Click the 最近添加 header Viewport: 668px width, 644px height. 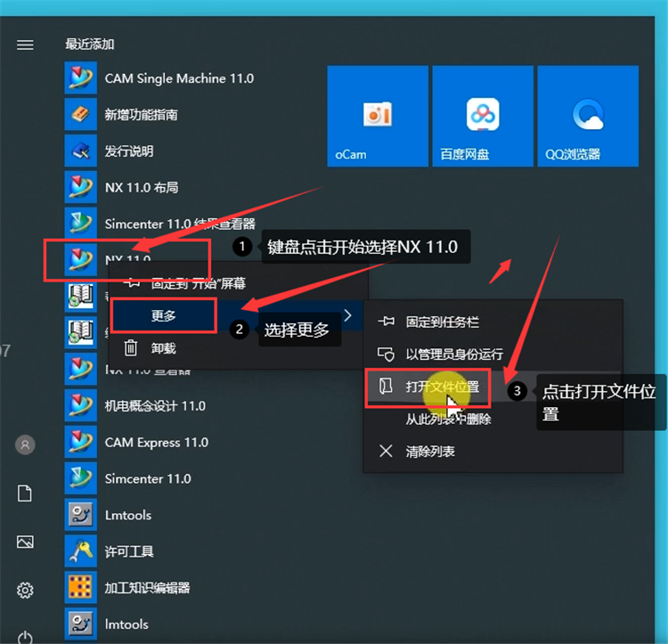[x=89, y=44]
